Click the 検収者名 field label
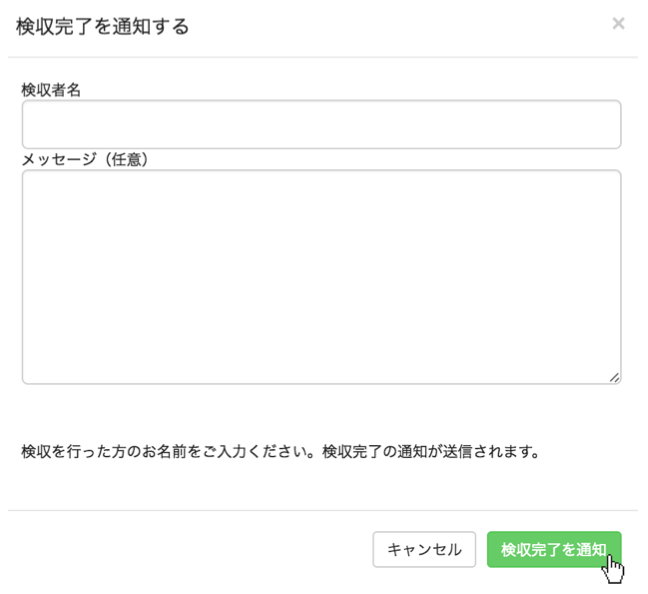648x594 pixels. pos(51,90)
